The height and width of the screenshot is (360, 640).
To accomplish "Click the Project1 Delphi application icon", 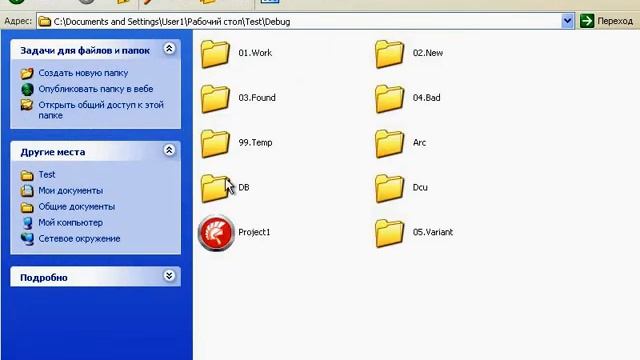I will [216, 233].
